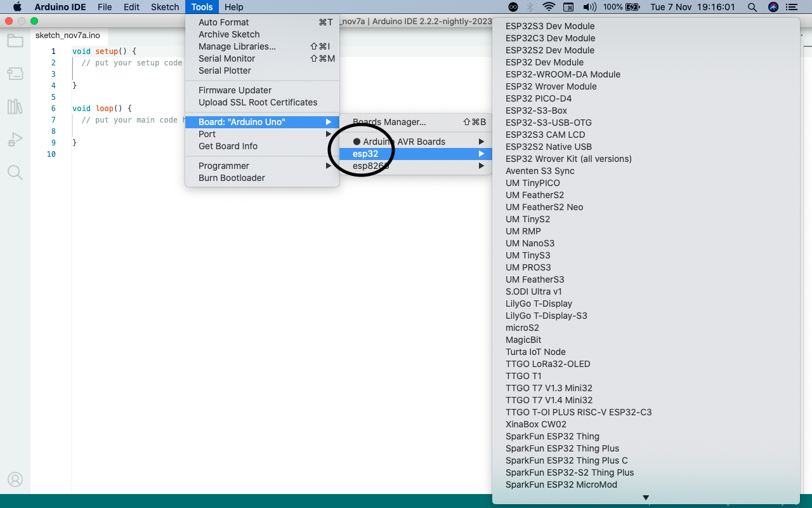Expand the Port submenu
The image size is (812, 508).
(262, 134)
